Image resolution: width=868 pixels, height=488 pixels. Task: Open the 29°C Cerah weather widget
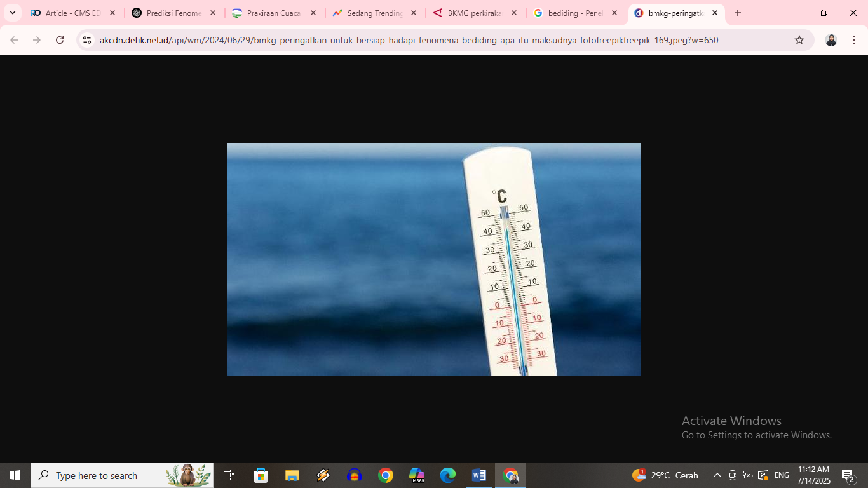pos(665,475)
